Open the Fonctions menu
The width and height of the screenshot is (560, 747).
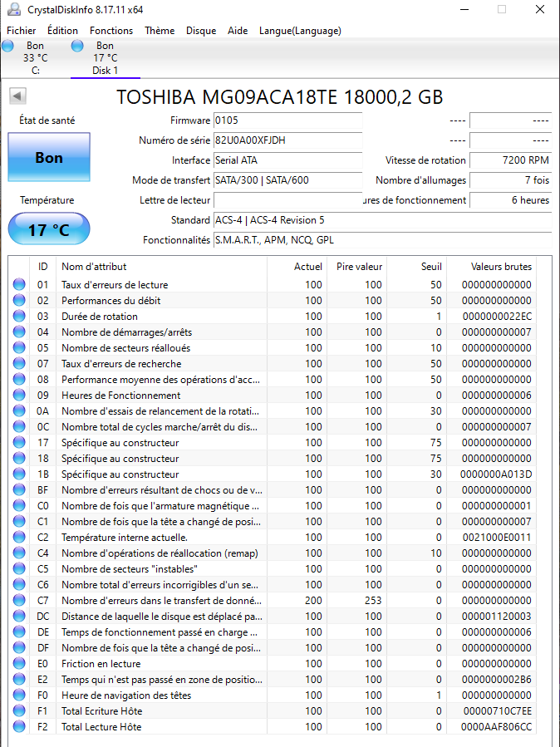111,31
